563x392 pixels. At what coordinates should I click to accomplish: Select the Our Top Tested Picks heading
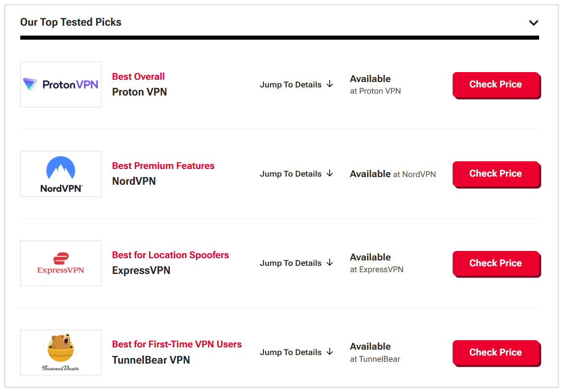coord(71,22)
